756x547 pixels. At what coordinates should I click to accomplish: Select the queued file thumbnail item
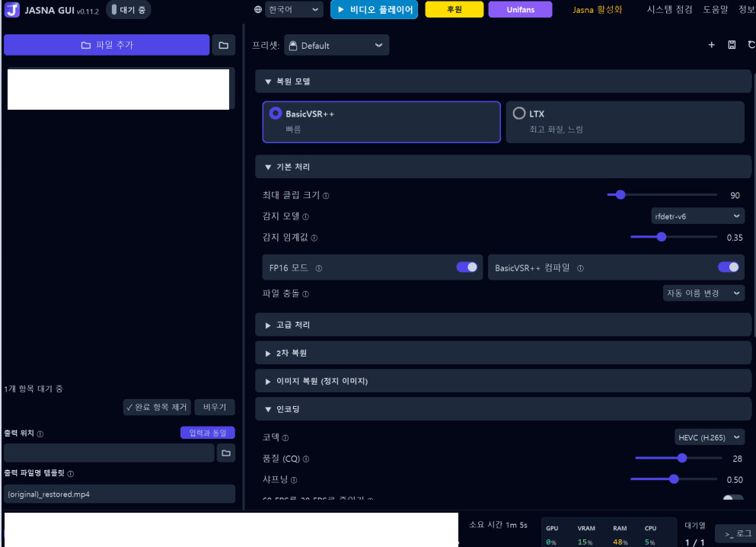(x=118, y=89)
